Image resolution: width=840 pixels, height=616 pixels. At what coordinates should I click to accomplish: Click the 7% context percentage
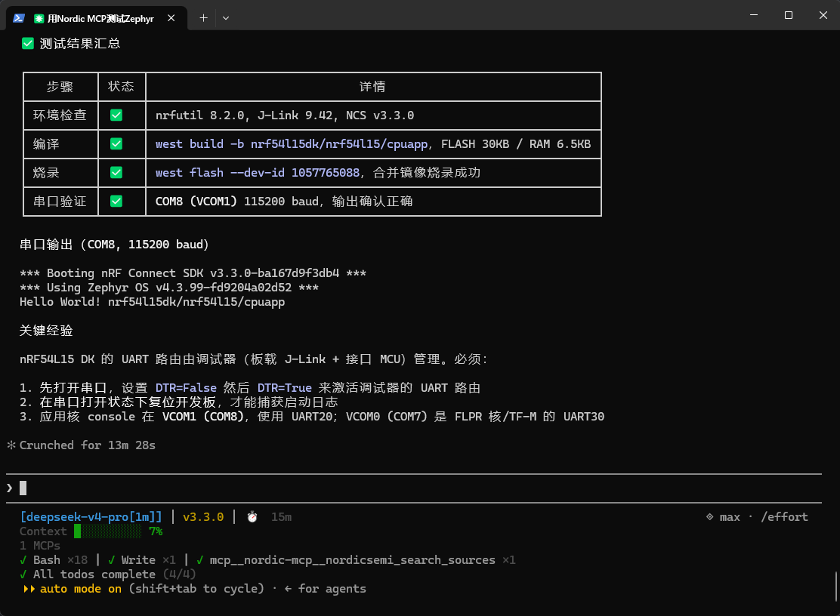click(x=156, y=531)
